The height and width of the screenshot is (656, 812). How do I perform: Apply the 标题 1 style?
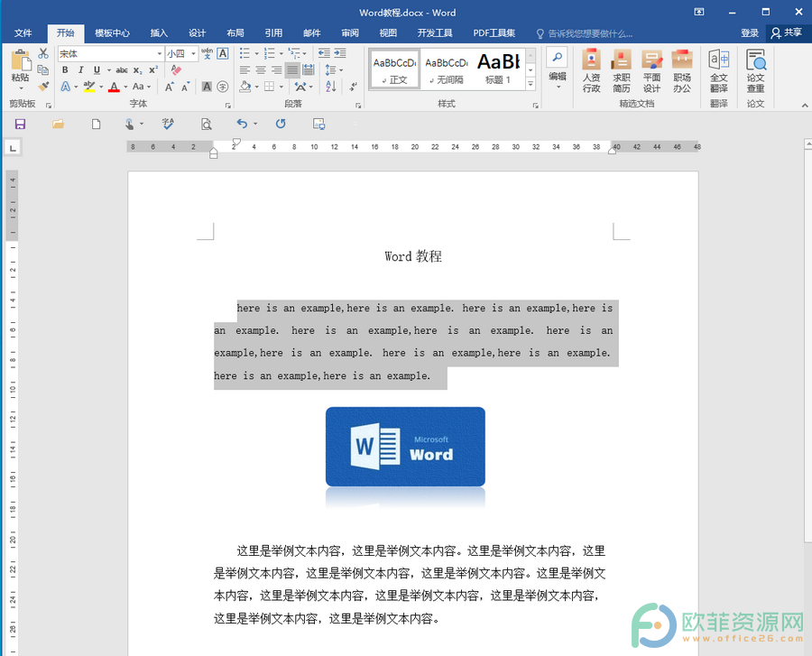tap(498, 69)
